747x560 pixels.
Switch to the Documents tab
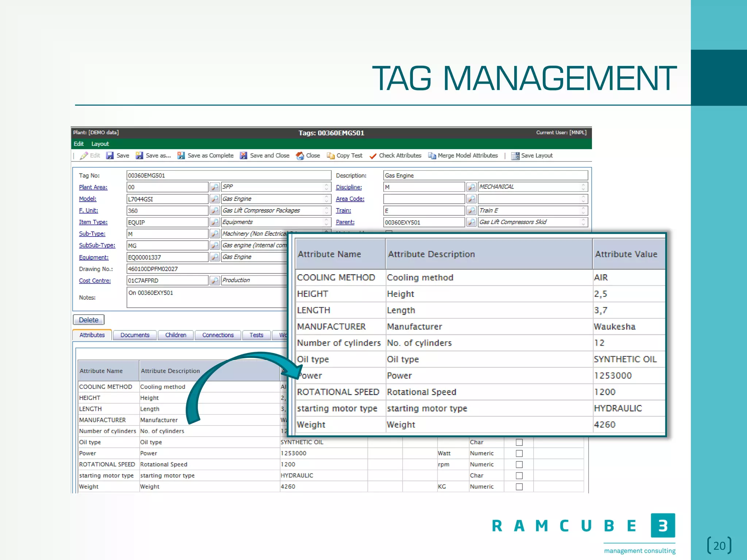[135, 335]
